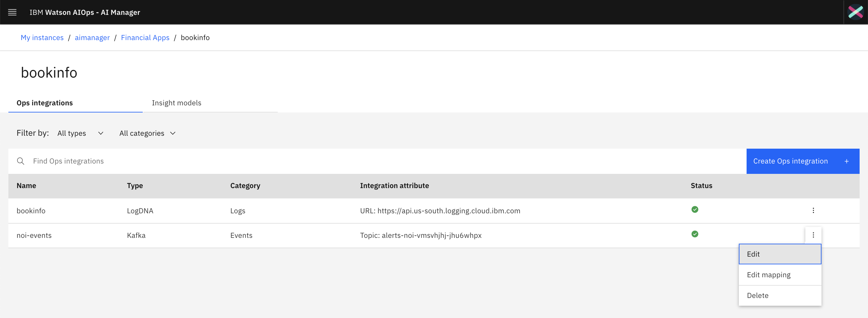
Task: Click the IBM Watson AIOps header title
Action: pyautogui.click(x=85, y=13)
